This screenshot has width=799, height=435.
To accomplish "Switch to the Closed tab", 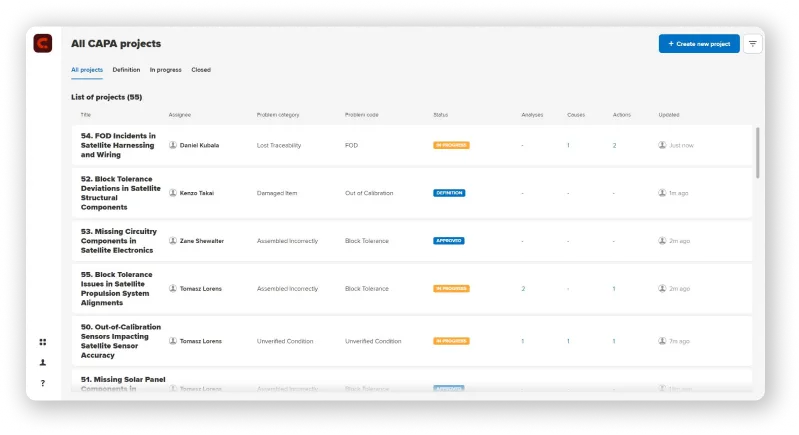I will [x=201, y=70].
